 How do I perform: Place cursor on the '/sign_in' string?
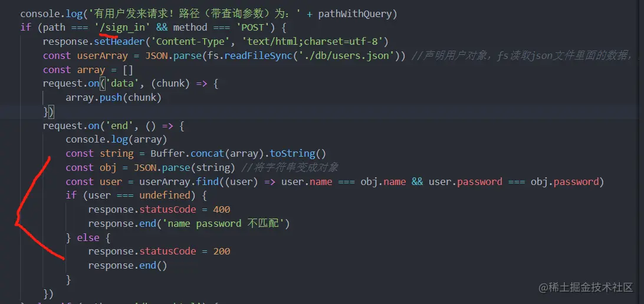(x=122, y=28)
